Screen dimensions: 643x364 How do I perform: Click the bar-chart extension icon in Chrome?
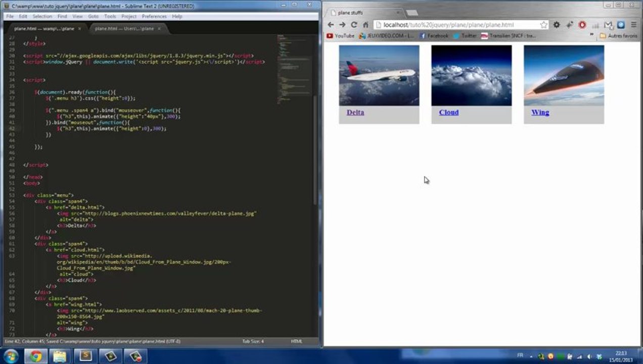click(595, 25)
